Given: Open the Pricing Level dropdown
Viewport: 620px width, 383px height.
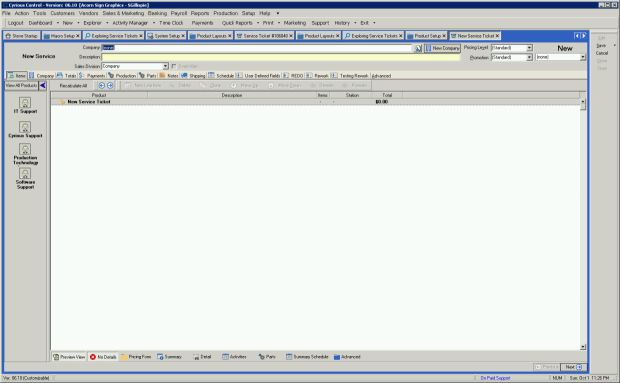Looking at the screenshot, I should click(529, 48).
